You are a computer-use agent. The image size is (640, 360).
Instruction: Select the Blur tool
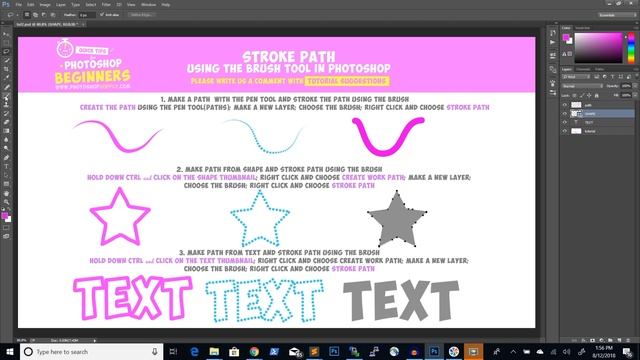pos(6,140)
